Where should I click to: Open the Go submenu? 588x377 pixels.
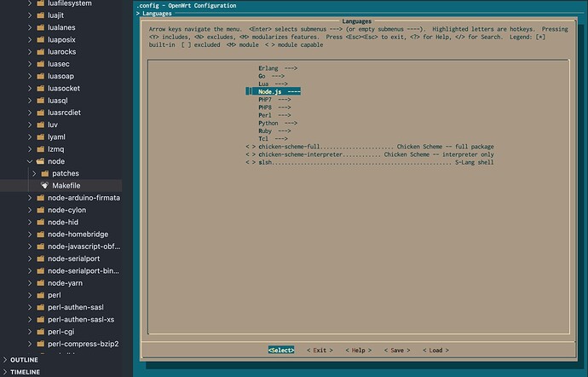271,76
